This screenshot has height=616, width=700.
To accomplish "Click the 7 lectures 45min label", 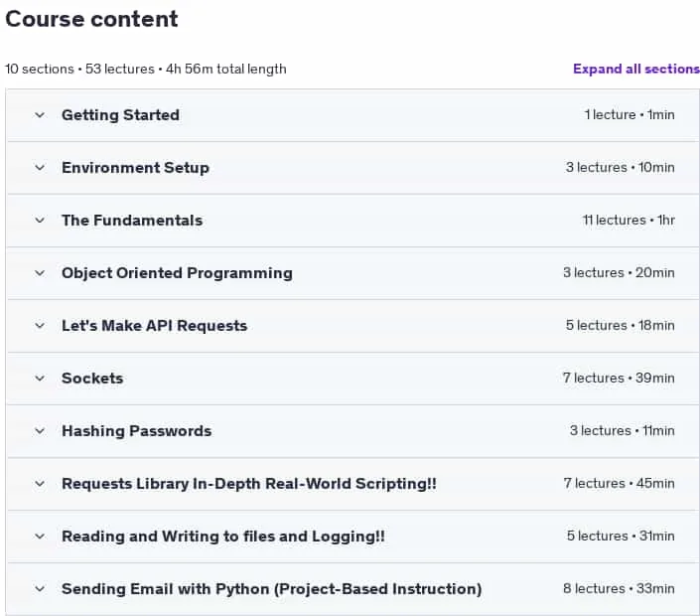I will (619, 483).
